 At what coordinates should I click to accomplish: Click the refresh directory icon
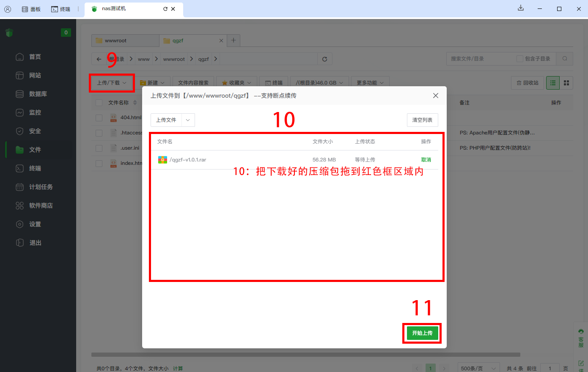[x=324, y=59]
